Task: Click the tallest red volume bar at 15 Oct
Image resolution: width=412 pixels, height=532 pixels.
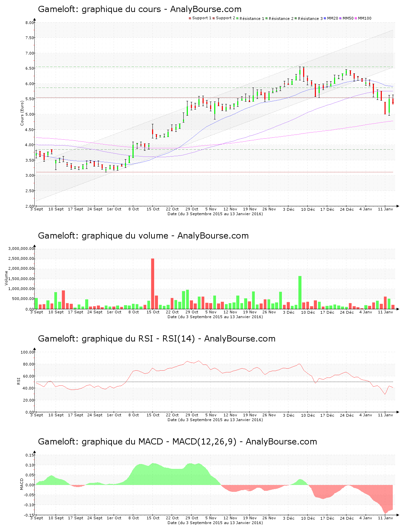Action: [153, 284]
